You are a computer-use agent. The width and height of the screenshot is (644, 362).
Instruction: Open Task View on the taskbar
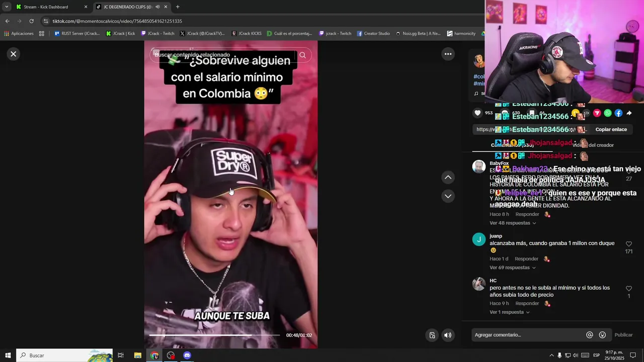pyautogui.click(x=121, y=355)
